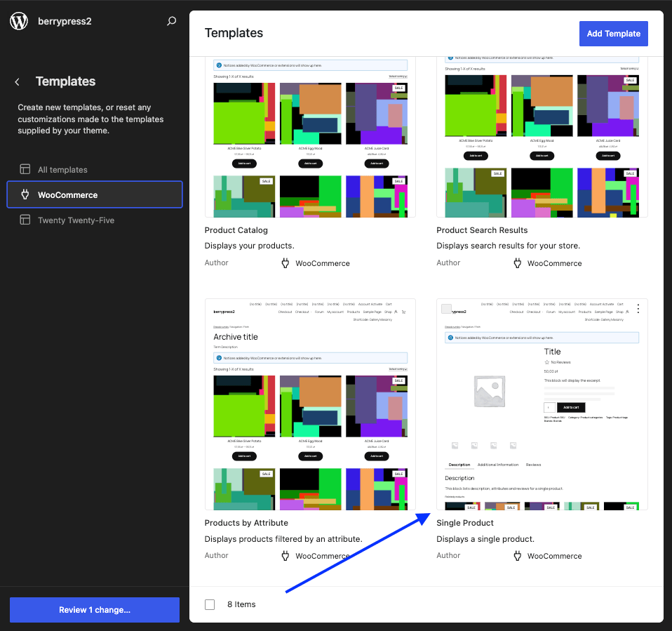Image resolution: width=672 pixels, height=631 pixels.
Task: Click the Twenty Twenty-Five layout icon
Action: click(x=25, y=220)
